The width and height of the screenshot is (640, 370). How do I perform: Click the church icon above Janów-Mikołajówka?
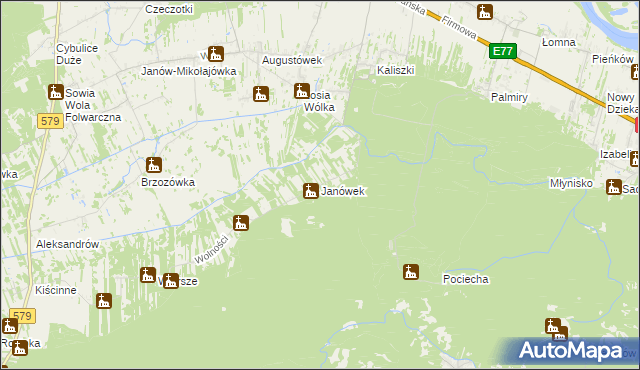[x=216, y=54]
